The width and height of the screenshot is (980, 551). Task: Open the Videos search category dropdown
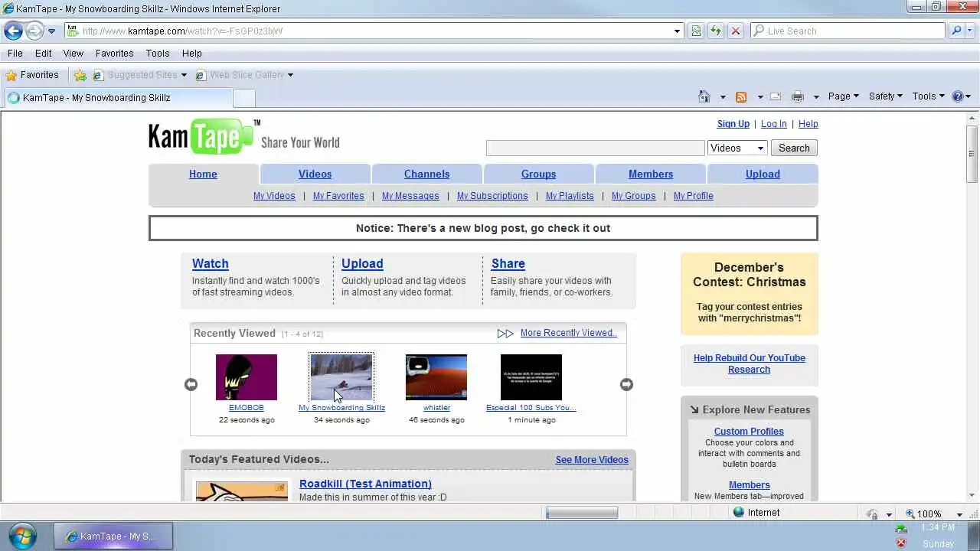point(737,148)
